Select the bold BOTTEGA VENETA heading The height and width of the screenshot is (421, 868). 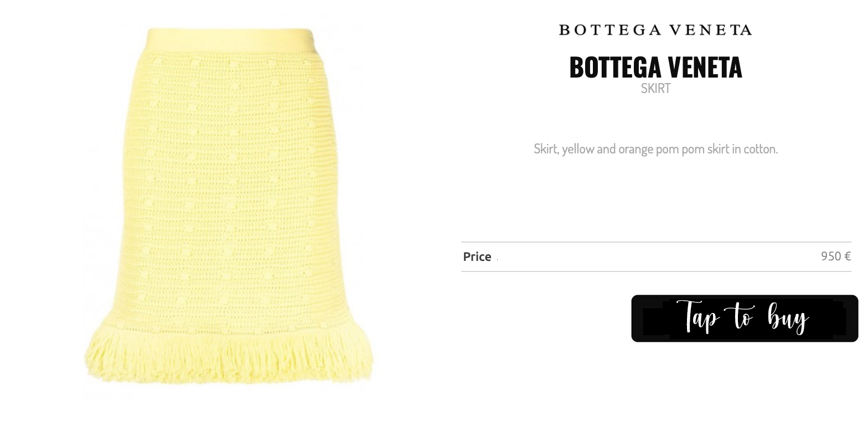click(655, 67)
